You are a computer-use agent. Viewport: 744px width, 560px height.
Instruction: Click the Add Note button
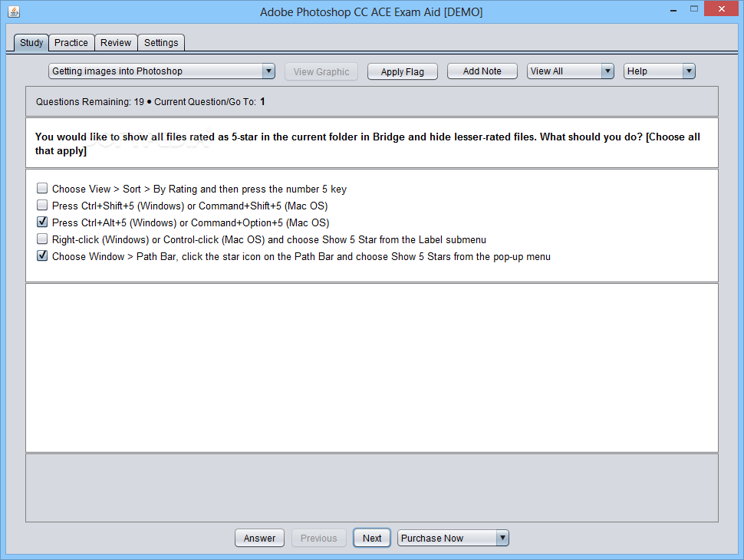[x=482, y=71]
